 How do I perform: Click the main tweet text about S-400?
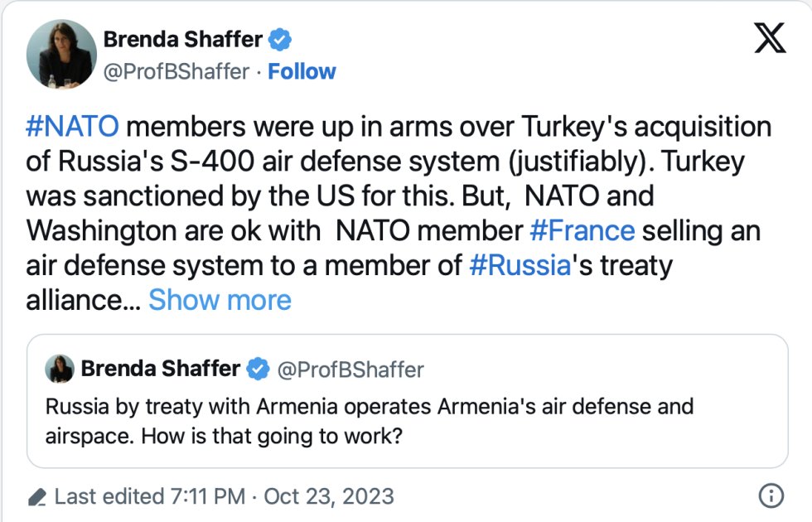pos(399,214)
